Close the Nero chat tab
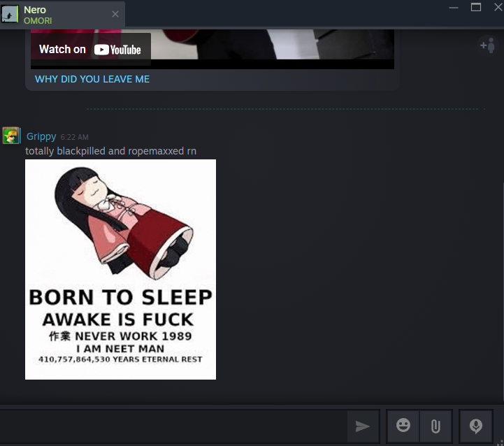 click(115, 14)
